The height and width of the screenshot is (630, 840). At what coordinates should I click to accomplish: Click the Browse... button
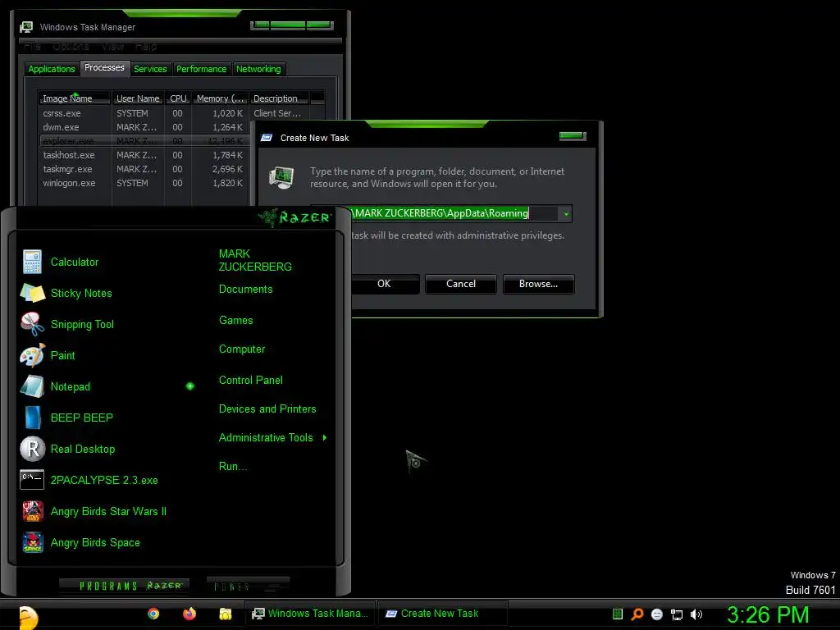pos(538,284)
